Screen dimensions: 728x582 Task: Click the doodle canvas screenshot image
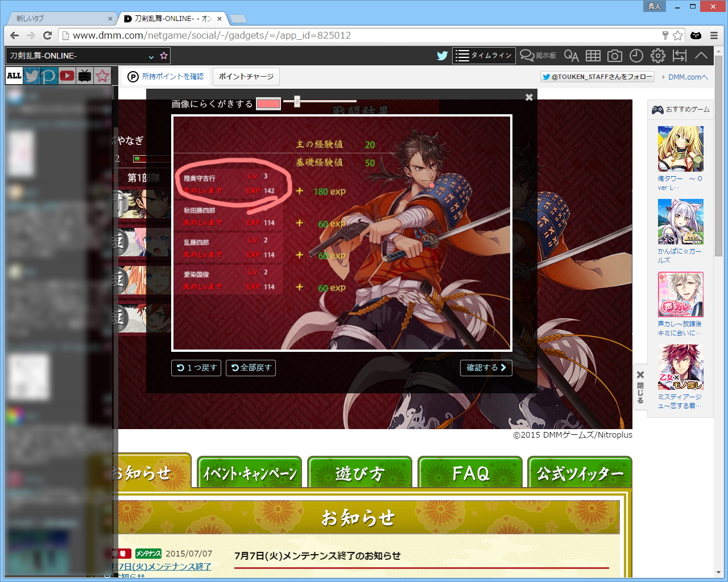tap(342, 233)
